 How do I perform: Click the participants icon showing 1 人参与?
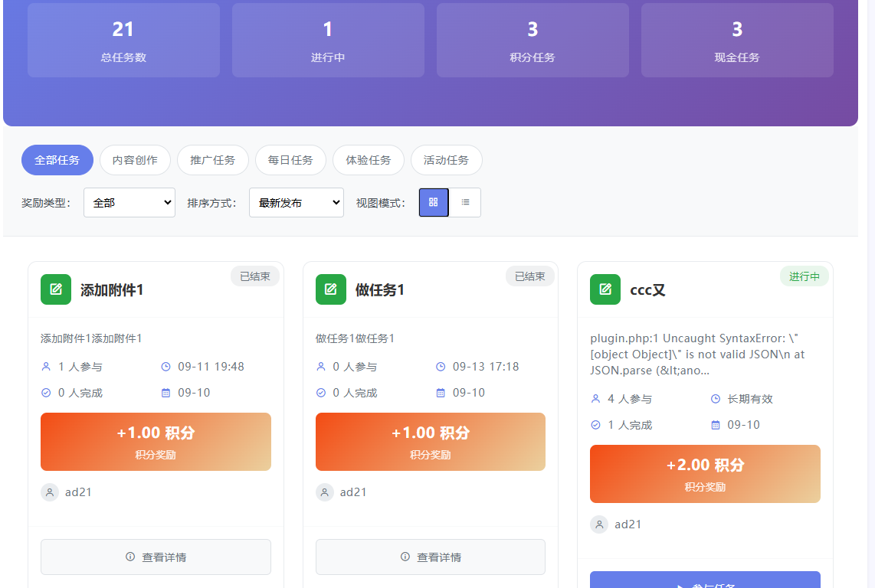click(x=46, y=366)
